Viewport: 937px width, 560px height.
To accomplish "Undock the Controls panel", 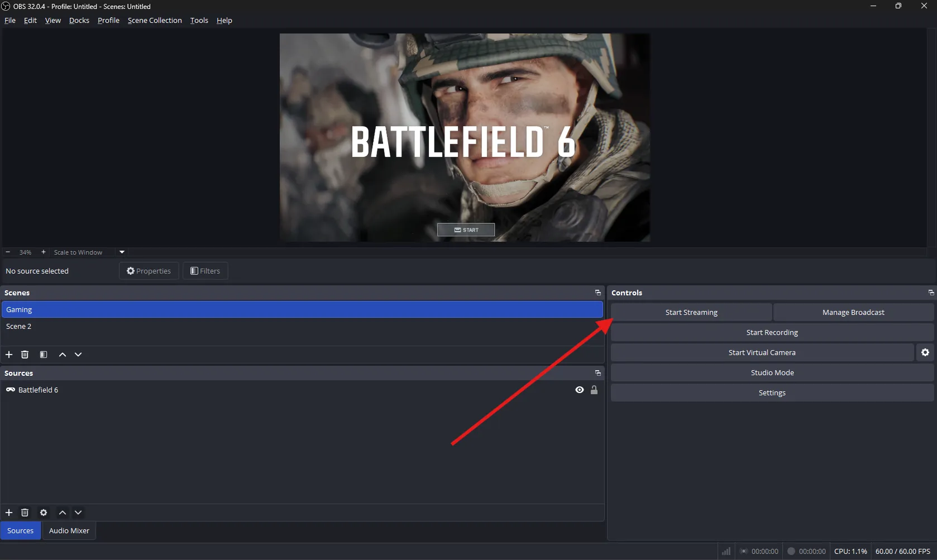I will click(931, 293).
